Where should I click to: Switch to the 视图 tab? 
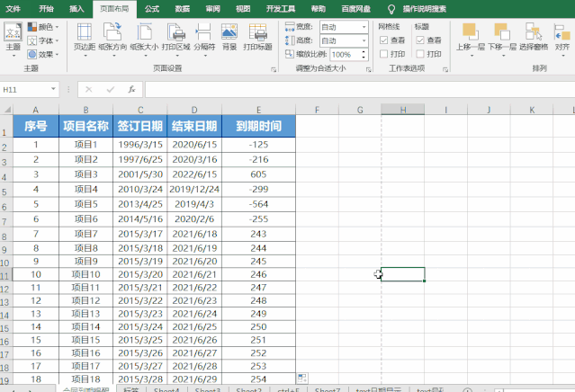pyautogui.click(x=243, y=9)
